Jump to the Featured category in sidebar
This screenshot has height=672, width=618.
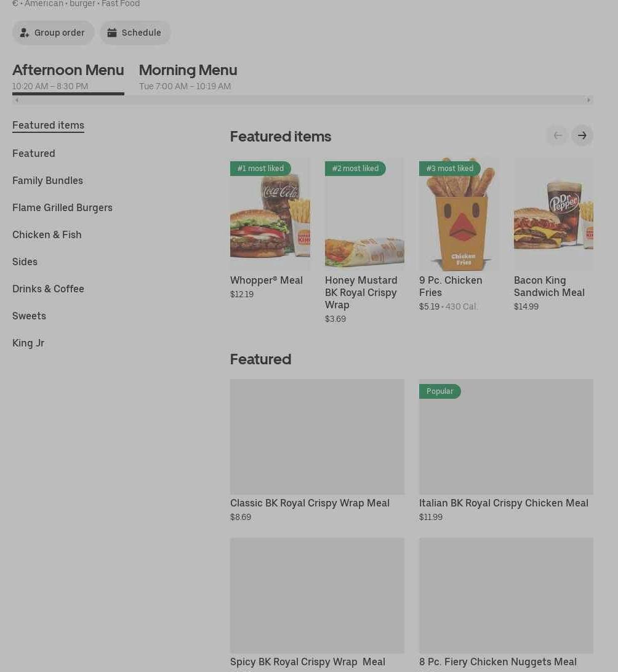pyautogui.click(x=33, y=153)
